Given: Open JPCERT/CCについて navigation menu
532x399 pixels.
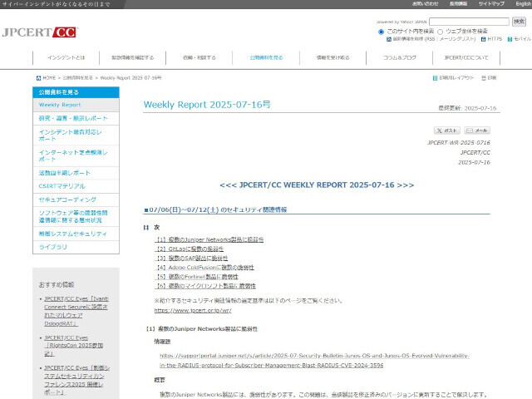Looking at the screenshot, I should 466,57.
